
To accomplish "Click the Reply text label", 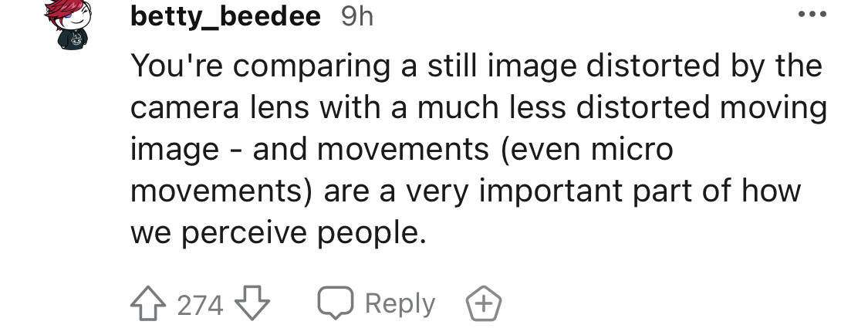I will click(400, 304).
